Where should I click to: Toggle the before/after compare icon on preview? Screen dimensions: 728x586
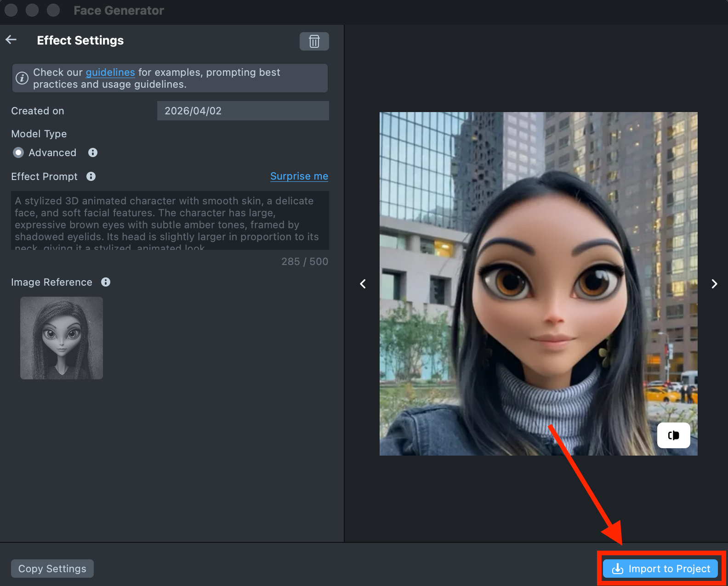pyautogui.click(x=673, y=435)
